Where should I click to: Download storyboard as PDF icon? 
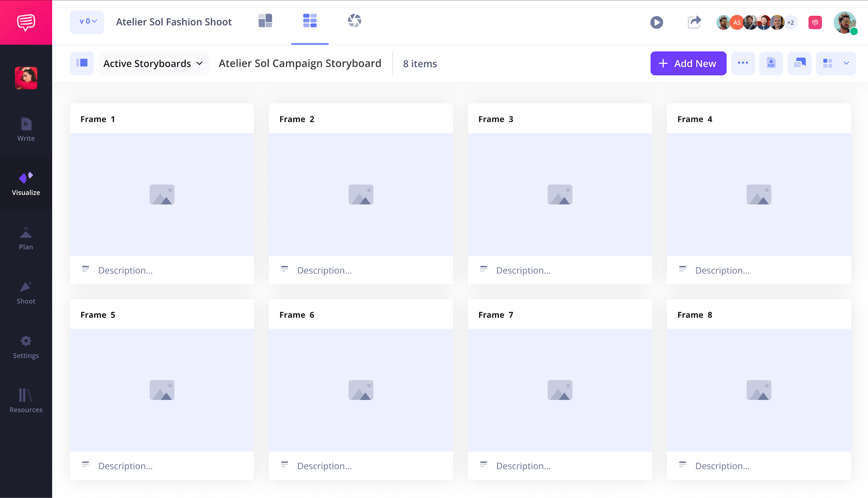click(771, 63)
